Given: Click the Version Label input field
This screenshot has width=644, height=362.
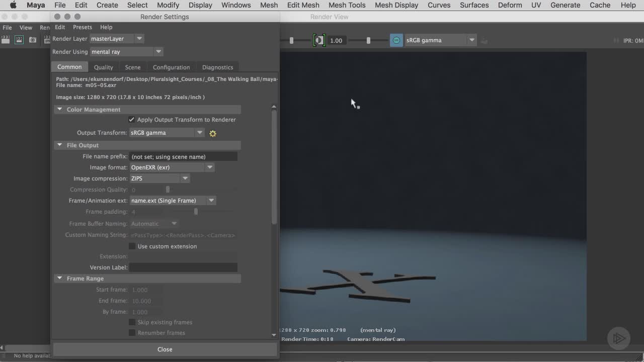Looking at the screenshot, I should (183, 267).
